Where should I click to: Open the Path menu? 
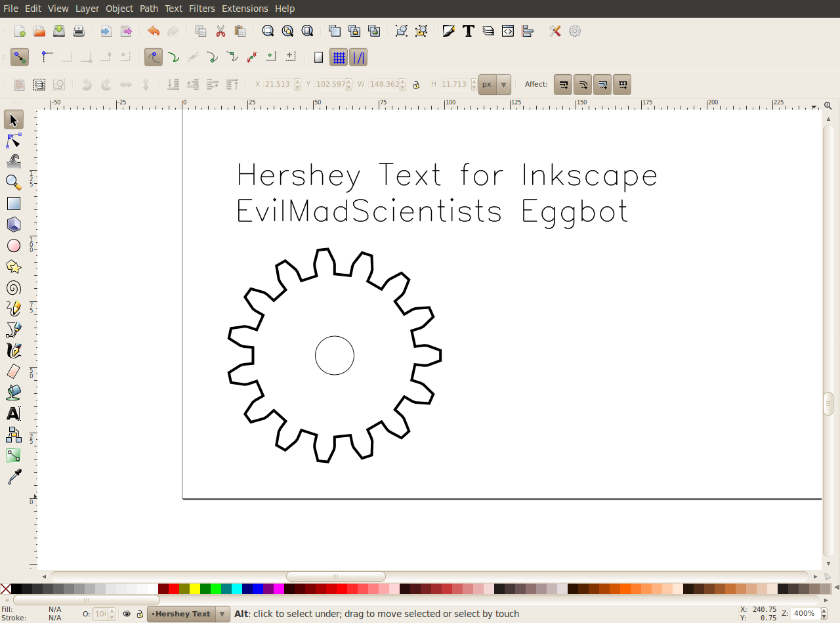149,9
